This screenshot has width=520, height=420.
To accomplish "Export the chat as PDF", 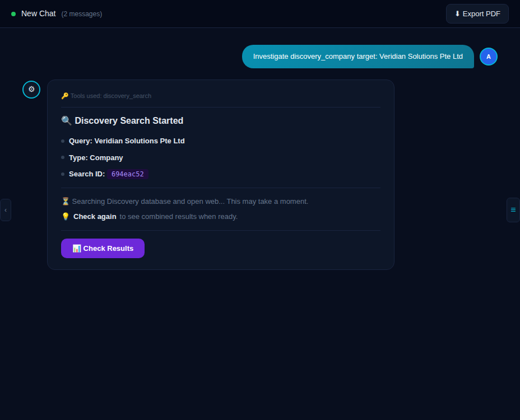I will click(477, 14).
